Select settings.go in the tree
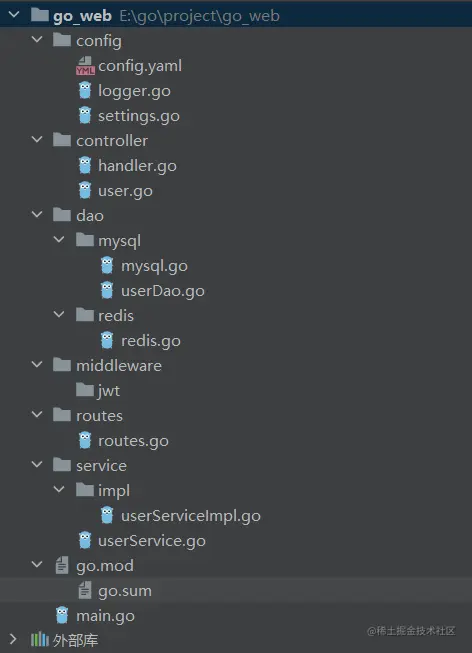The image size is (472, 653). [139, 116]
